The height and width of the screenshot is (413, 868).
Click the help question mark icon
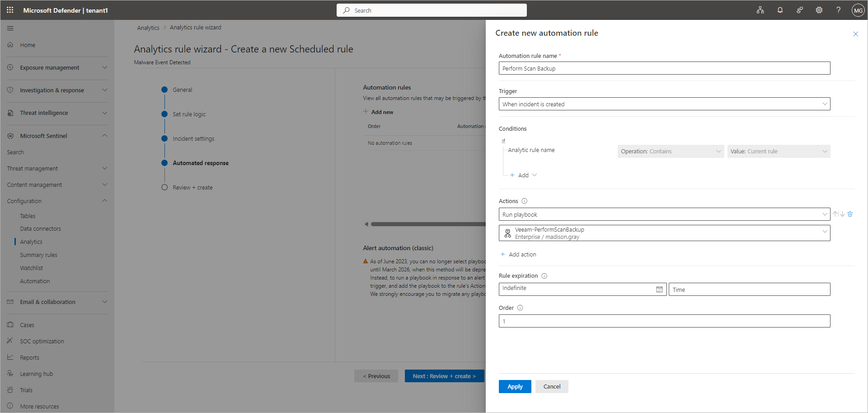838,10
